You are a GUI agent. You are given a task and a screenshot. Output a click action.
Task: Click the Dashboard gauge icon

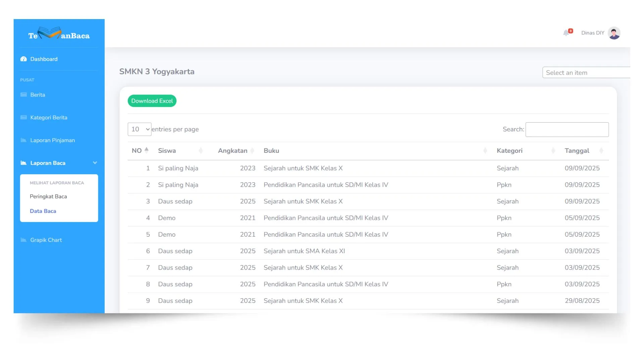pyautogui.click(x=23, y=59)
